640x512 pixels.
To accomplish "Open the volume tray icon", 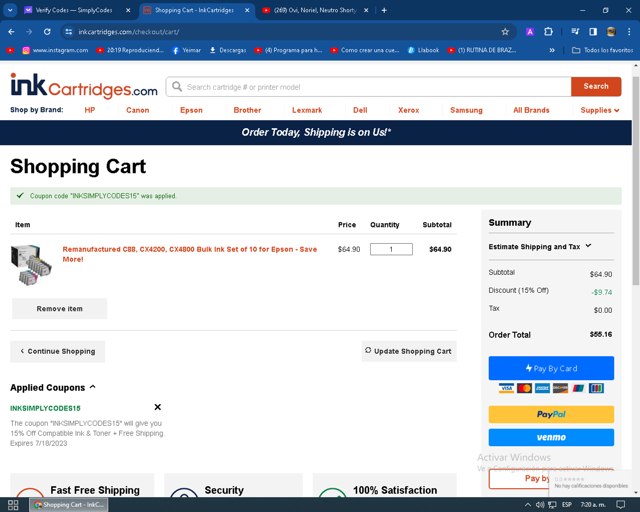I will 540,505.
